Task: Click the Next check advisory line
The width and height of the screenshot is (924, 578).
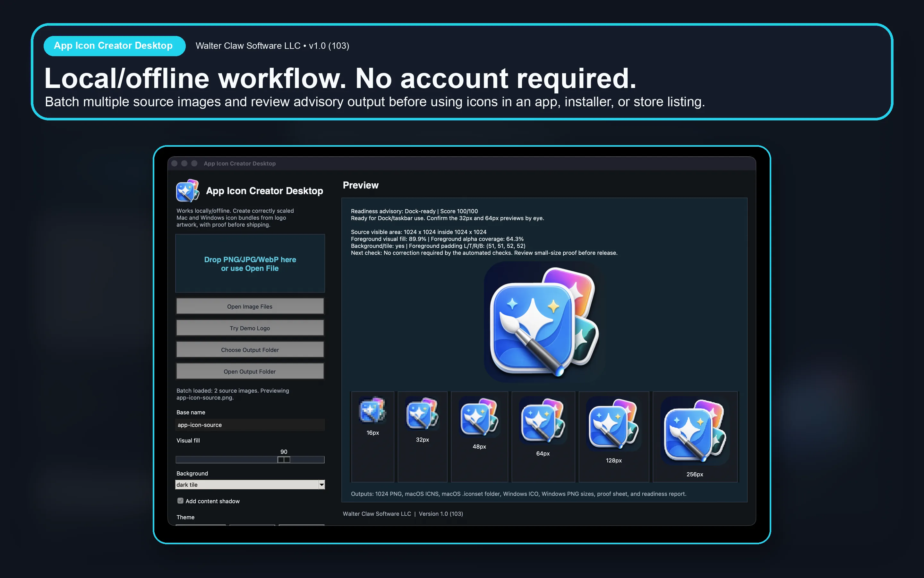Action: (484, 253)
